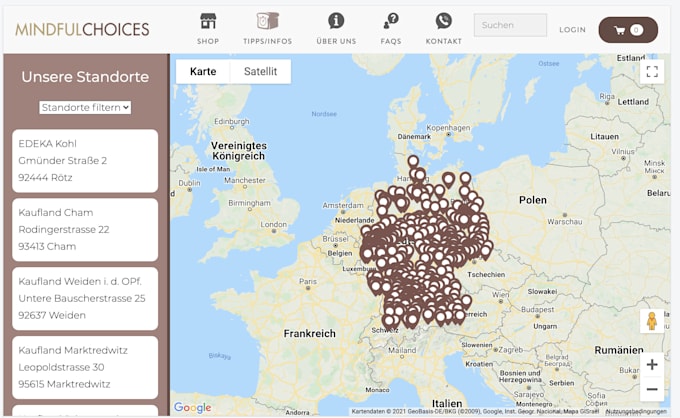Click the Kopenhagen city label
680x418 pixels.
(448, 128)
